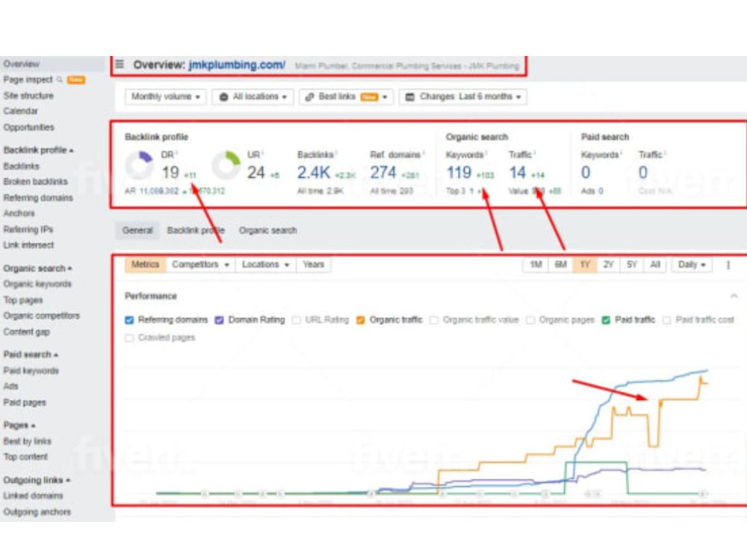Enable the Organic traffic value checkbox
Viewport: 747px width, 560px height.
[433, 320]
